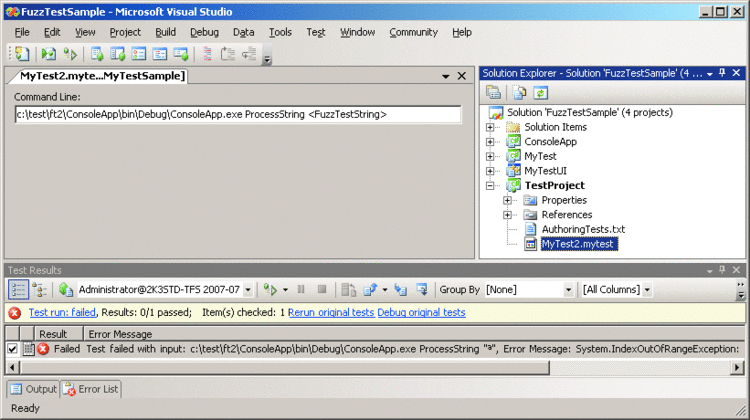Click the indent-with-up-arrow toolbar icon
This screenshot has height=420, width=750.
(x=228, y=54)
